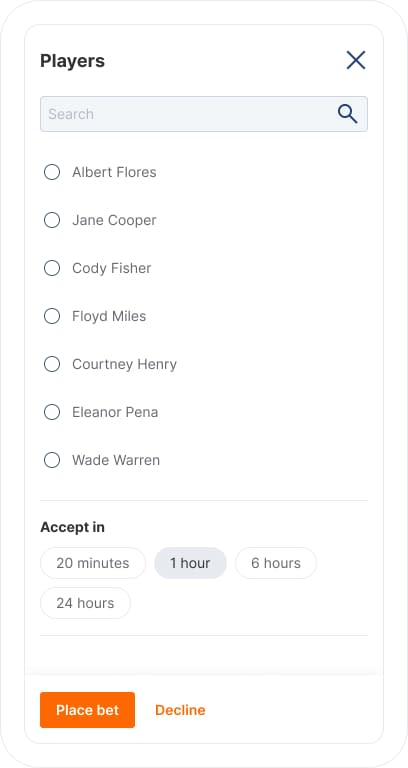Choose the radio button beside Cody Fisher
Image resolution: width=408 pixels, height=768 pixels.
[52, 268]
